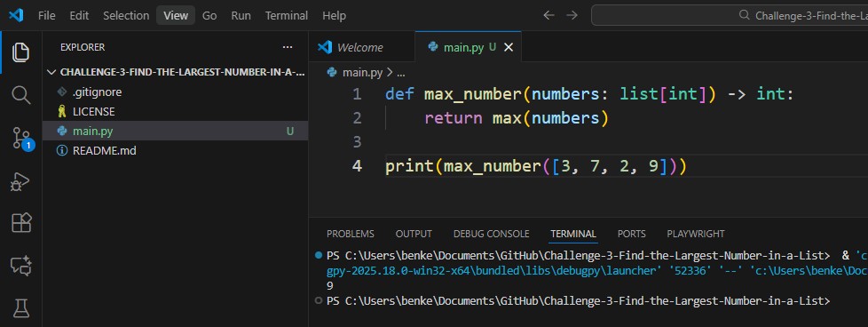
Task: Click the Python icon on main.py tab
Action: point(433,47)
